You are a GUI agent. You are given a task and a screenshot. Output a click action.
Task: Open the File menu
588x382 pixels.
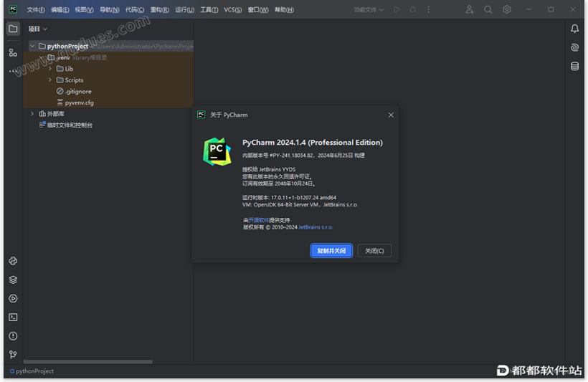click(36, 10)
